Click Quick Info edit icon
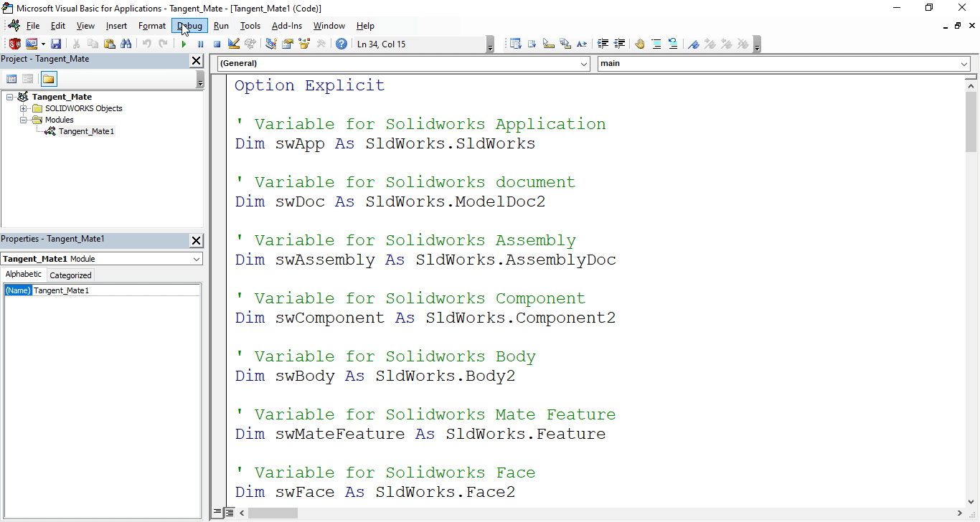Image resolution: width=980 pixels, height=522 pixels. [x=549, y=44]
